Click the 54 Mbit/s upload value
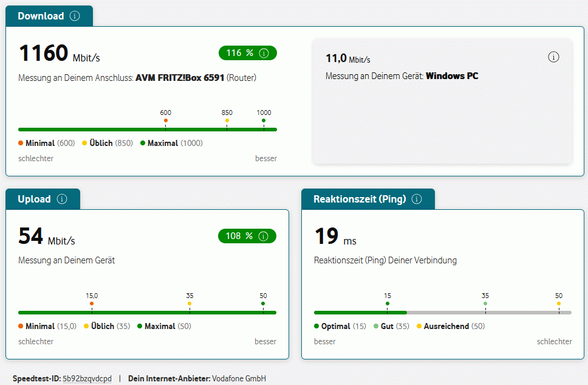 point(47,236)
